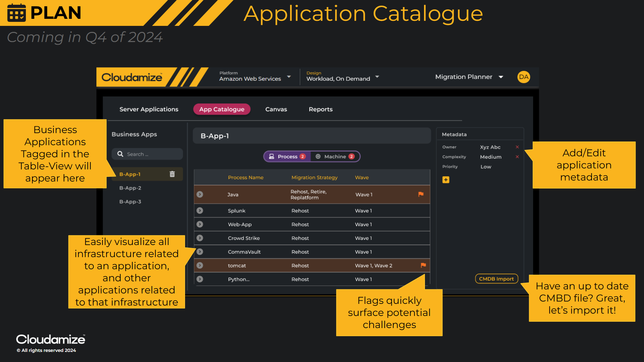Click the search magnifier icon in Business Apps

tap(120, 154)
